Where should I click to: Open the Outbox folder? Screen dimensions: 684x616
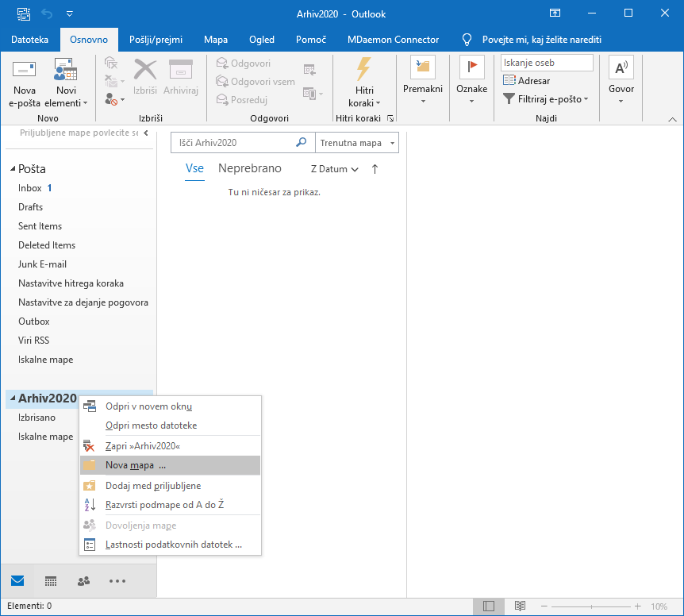pyautogui.click(x=34, y=321)
